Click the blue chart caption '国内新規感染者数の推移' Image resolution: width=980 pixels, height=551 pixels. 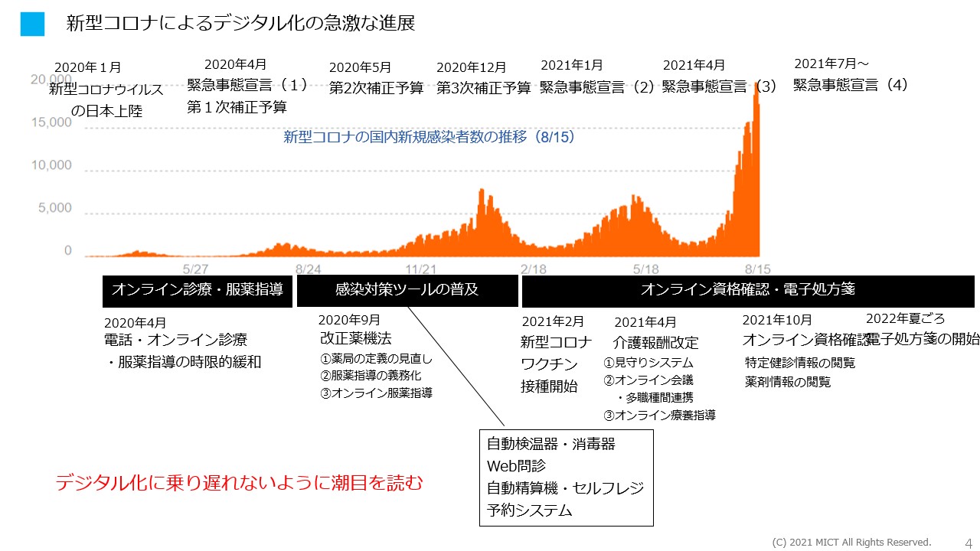(x=429, y=138)
